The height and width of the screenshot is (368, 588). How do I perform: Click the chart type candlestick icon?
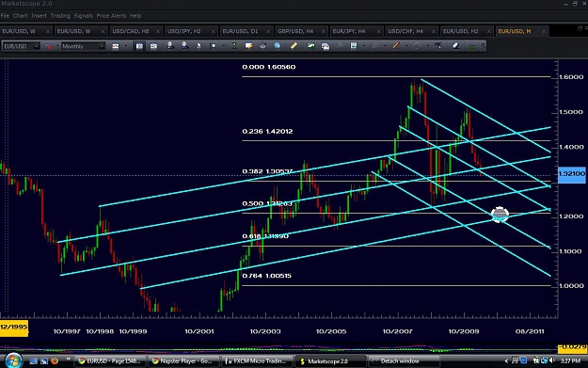coord(116,46)
